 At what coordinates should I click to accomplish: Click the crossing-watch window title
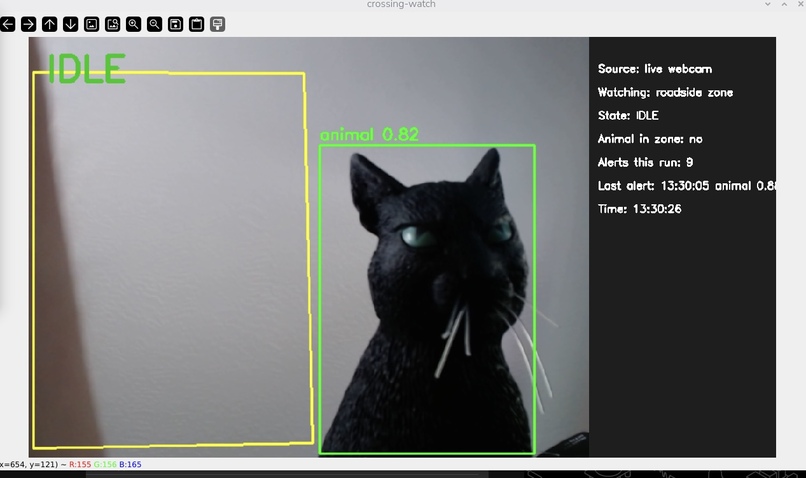coord(401,4)
